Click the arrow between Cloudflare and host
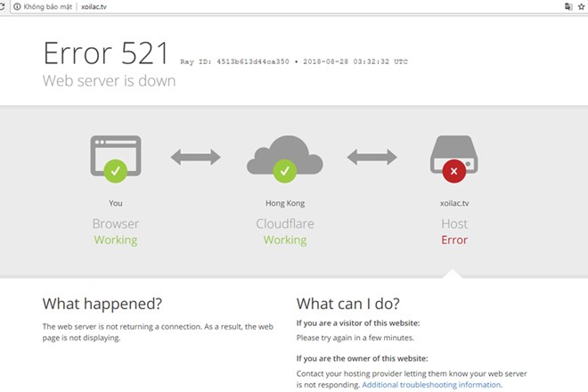Viewport: 588px width, 392px height. (x=372, y=158)
